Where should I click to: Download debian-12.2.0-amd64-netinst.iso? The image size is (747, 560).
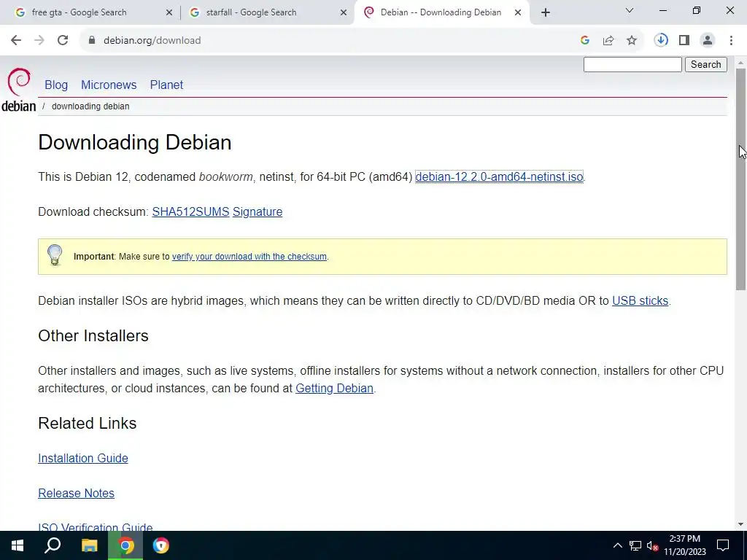point(499,176)
